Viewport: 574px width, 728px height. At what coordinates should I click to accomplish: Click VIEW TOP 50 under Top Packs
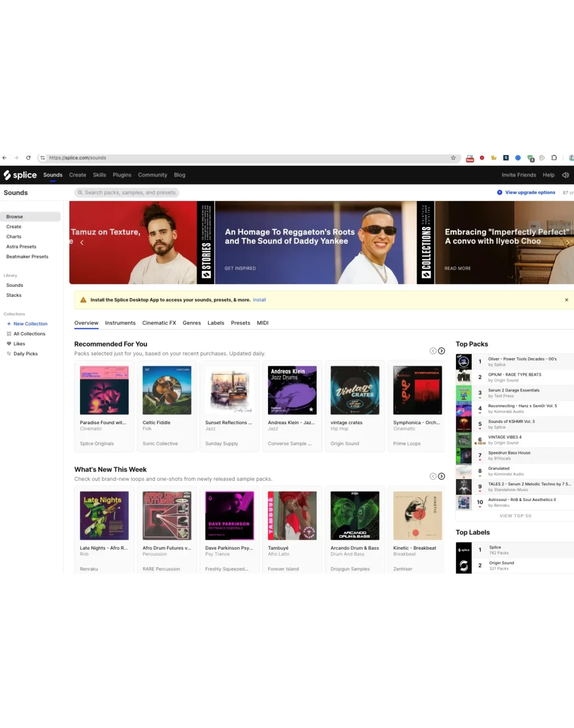click(x=515, y=516)
